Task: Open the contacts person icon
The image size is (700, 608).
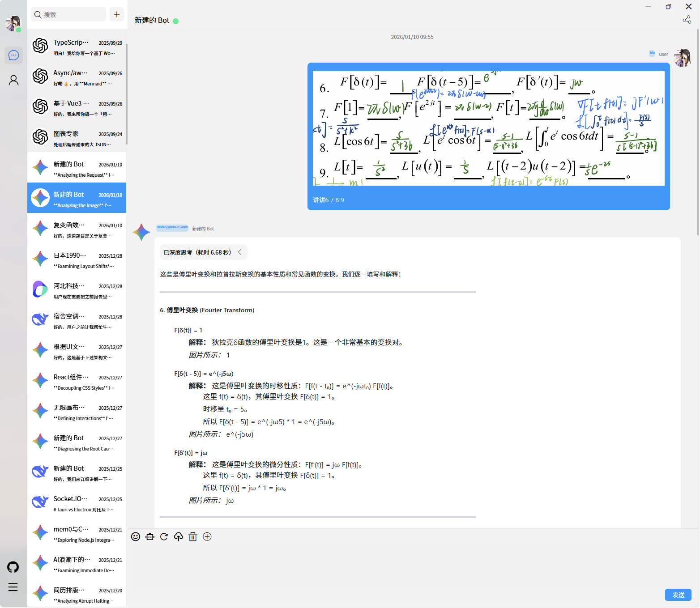Action: click(x=13, y=81)
